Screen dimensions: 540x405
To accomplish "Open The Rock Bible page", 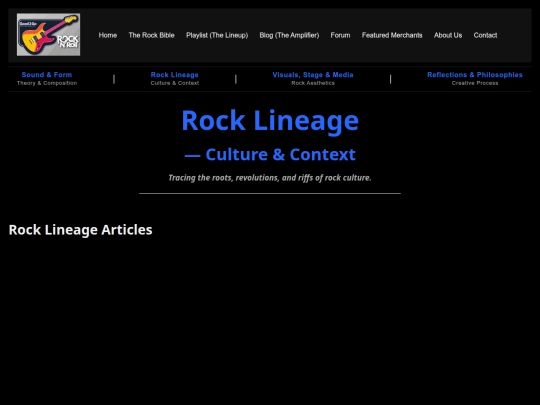I will tap(152, 35).
